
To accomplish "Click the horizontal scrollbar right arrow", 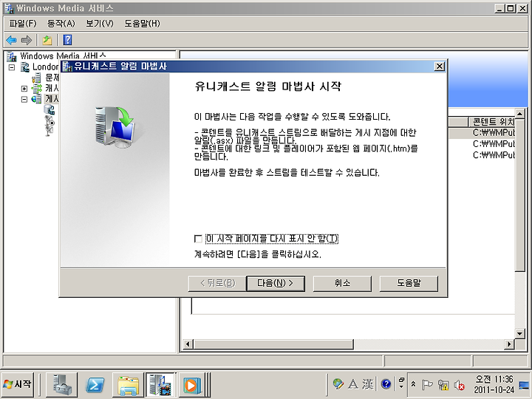I will (x=509, y=344).
